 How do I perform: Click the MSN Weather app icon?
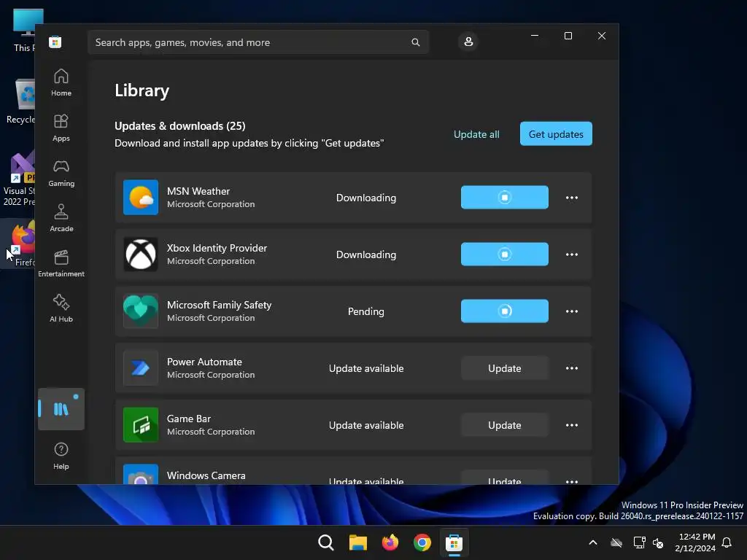pos(141,197)
